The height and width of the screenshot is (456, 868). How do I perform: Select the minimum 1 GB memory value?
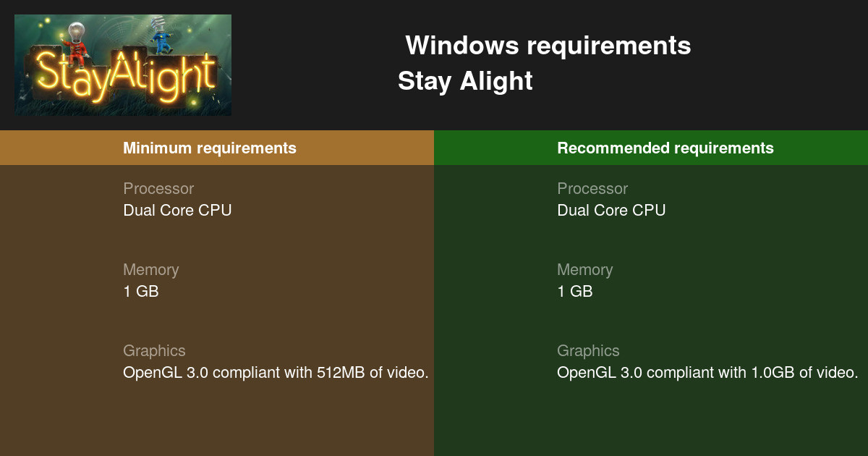tap(141, 292)
